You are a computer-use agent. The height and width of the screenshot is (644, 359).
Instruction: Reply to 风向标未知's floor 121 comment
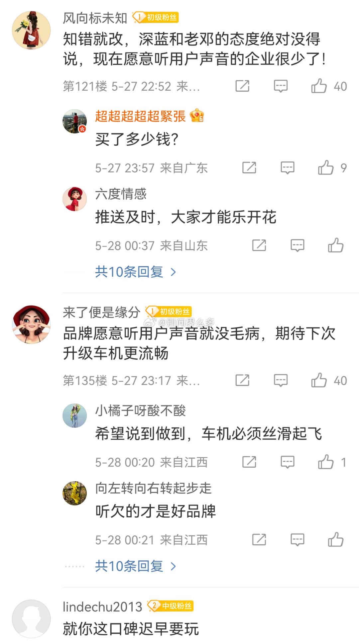click(281, 86)
